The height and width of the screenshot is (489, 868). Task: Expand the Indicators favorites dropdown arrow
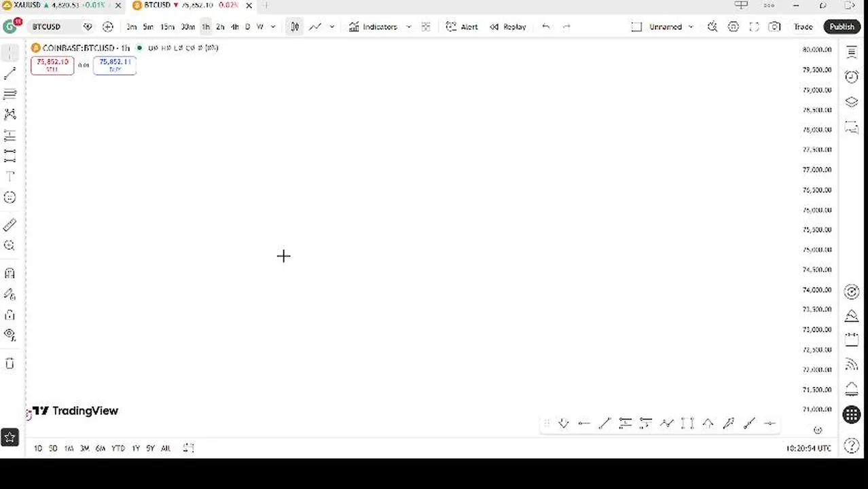pos(408,26)
